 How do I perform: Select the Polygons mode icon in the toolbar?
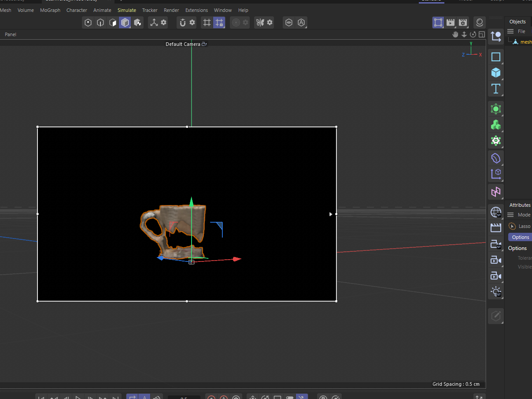coord(113,22)
